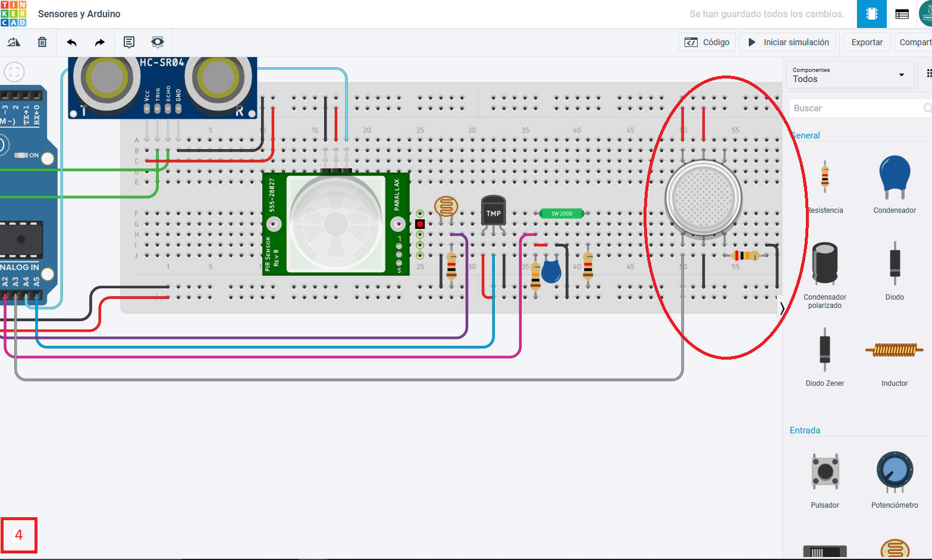Image resolution: width=932 pixels, height=560 pixels.
Task: Select the HC-SR04 ultrasonic sensor
Action: (x=162, y=87)
